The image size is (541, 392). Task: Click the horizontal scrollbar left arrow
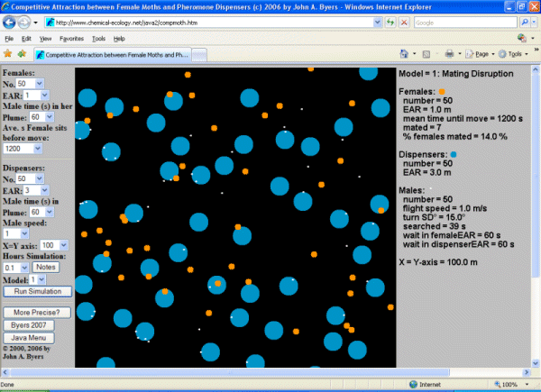pos(5,372)
